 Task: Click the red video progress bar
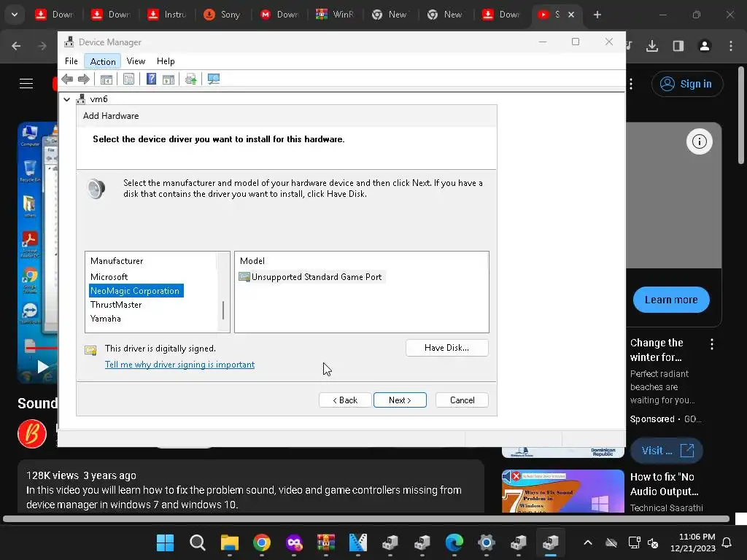tap(41, 348)
